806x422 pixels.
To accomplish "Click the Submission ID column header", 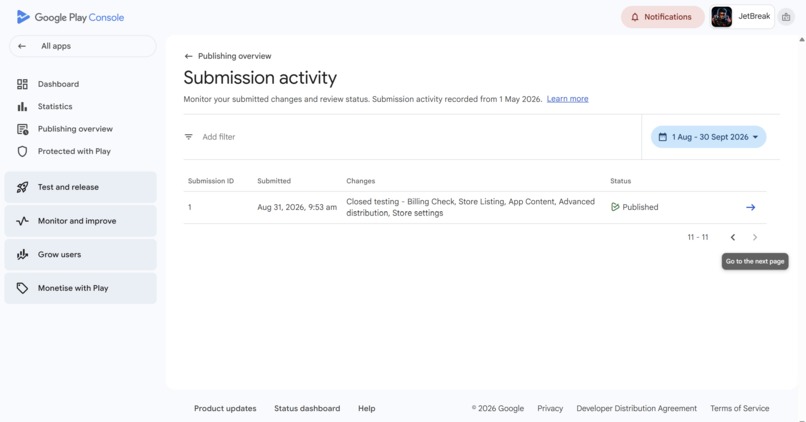I will [x=211, y=181].
